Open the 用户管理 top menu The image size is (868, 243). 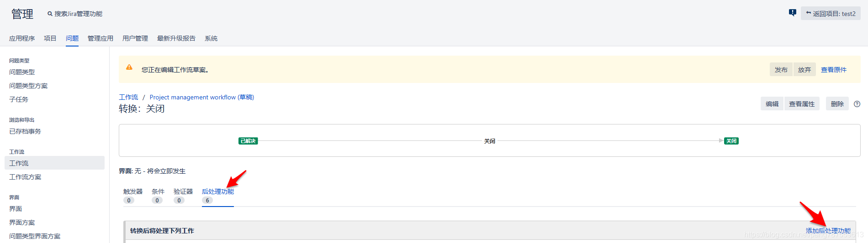(x=135, y=38)
